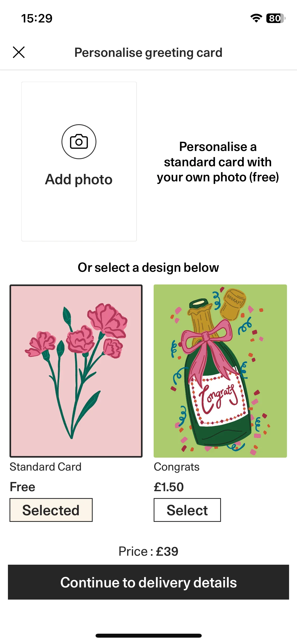Screen dimensions: 297x644
Task: Tap the £1.50 price label
Action: point(169,487)
